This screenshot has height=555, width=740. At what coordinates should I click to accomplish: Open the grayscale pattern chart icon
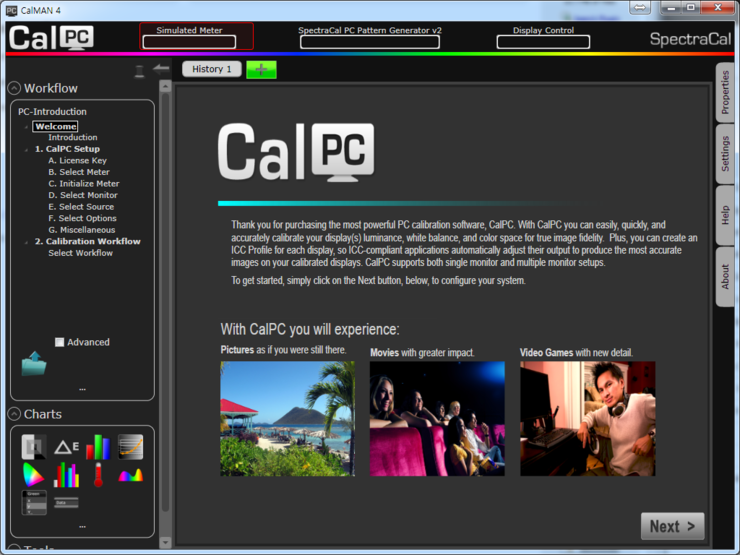[34, 446]
